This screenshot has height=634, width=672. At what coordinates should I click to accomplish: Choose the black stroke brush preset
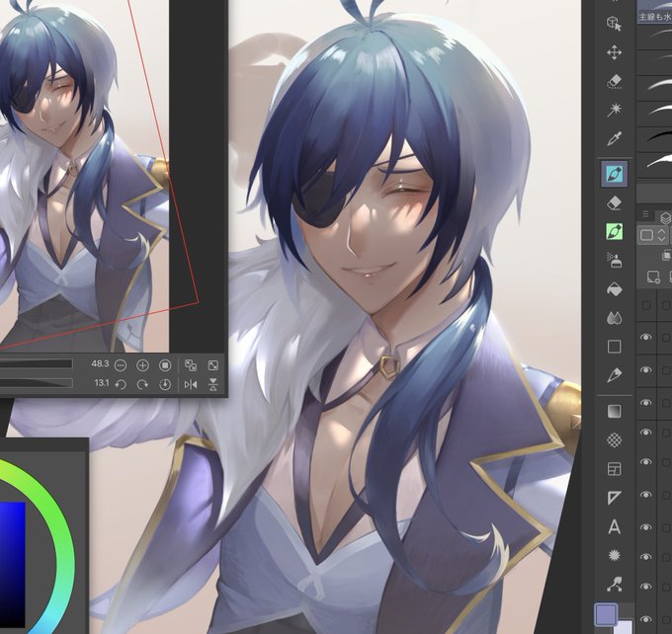654,139
